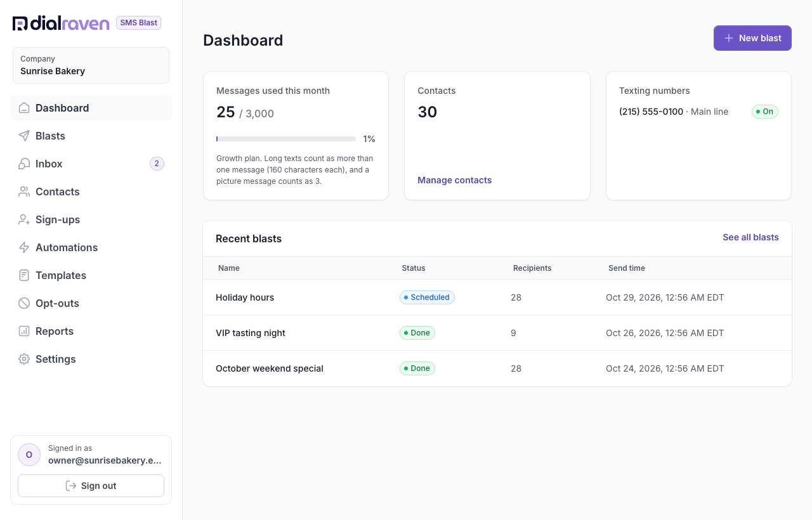Click the Sign out button
Screen dimensions: 812x520
pyautogui.click(x=91, y=486)
